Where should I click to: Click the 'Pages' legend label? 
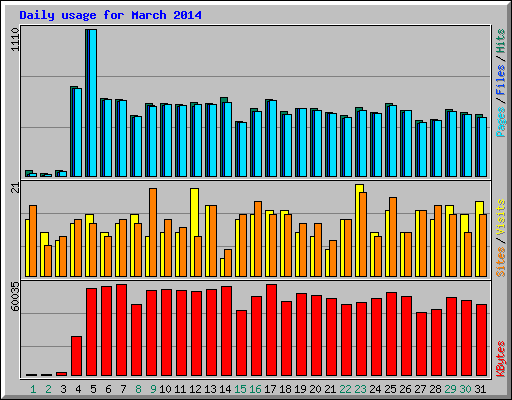(501, 122)
